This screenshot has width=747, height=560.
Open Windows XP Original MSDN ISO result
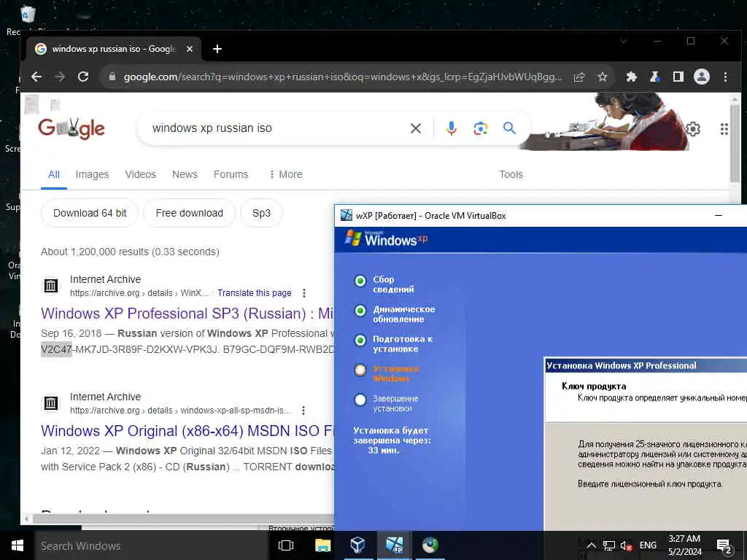[x=187, y=431]
